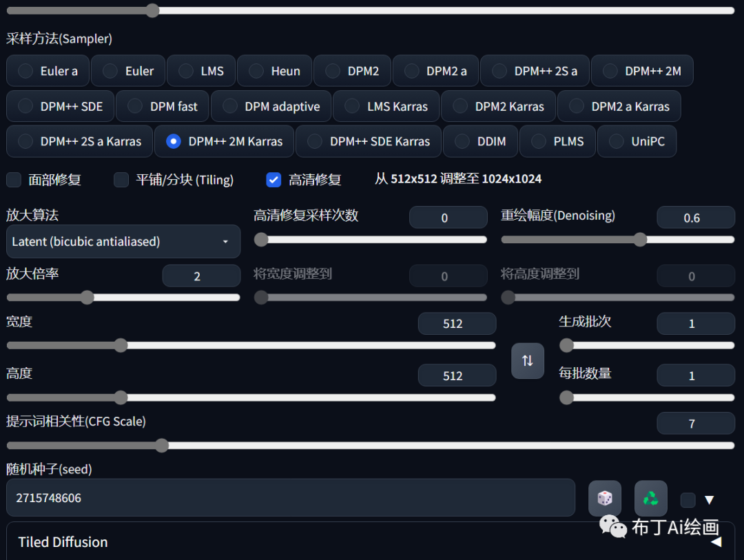Select the Euler a sampler
The image size is (744, 560).
pyautogui.click(x=48, y=71)
